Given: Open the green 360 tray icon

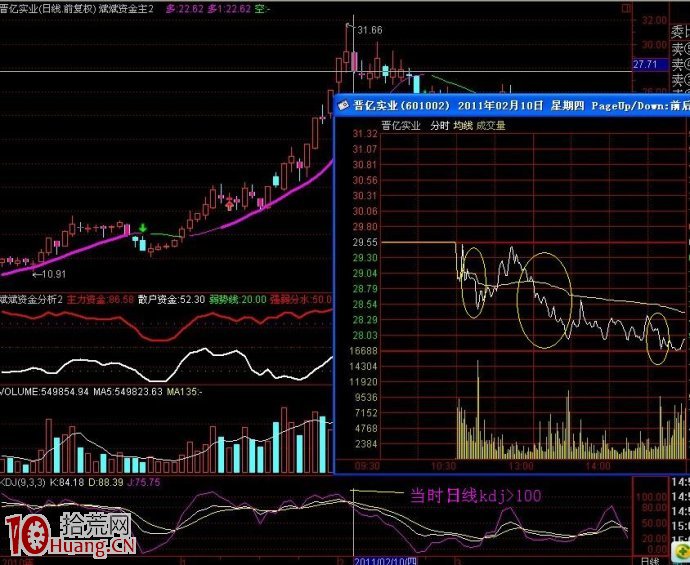Looking at the screenshot, I should point(681,551).
